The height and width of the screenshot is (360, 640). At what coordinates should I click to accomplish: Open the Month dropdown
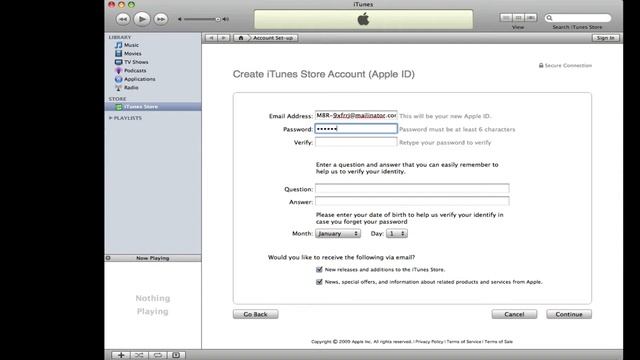tap(338, 233)
